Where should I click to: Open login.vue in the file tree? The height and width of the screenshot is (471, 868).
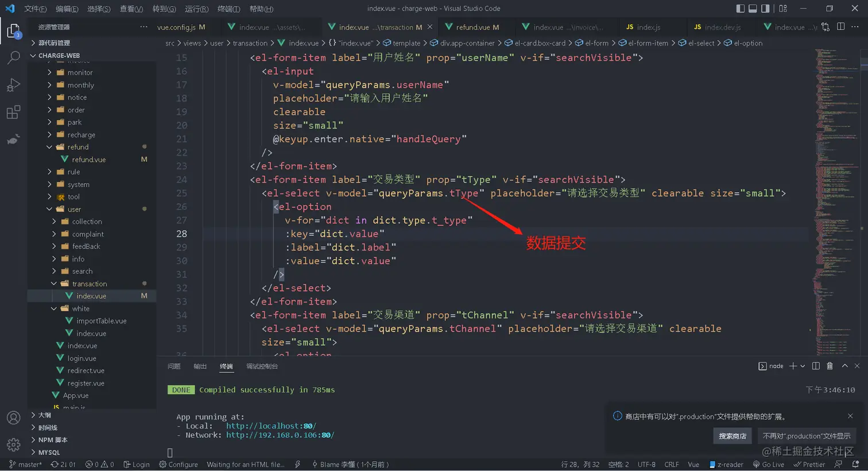point(92,358)
